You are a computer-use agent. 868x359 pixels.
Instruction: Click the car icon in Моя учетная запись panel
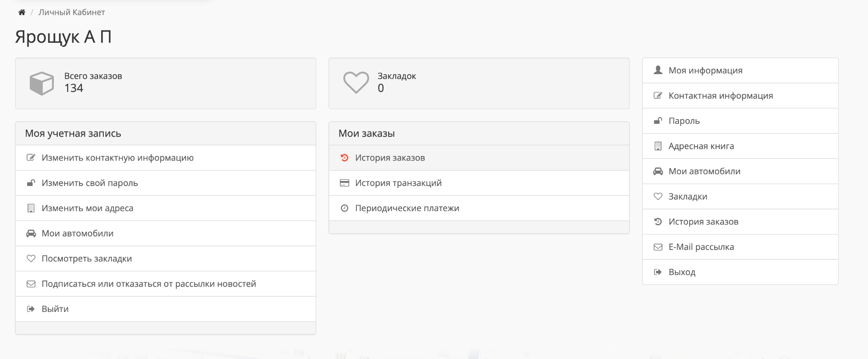tap(31, 234)
